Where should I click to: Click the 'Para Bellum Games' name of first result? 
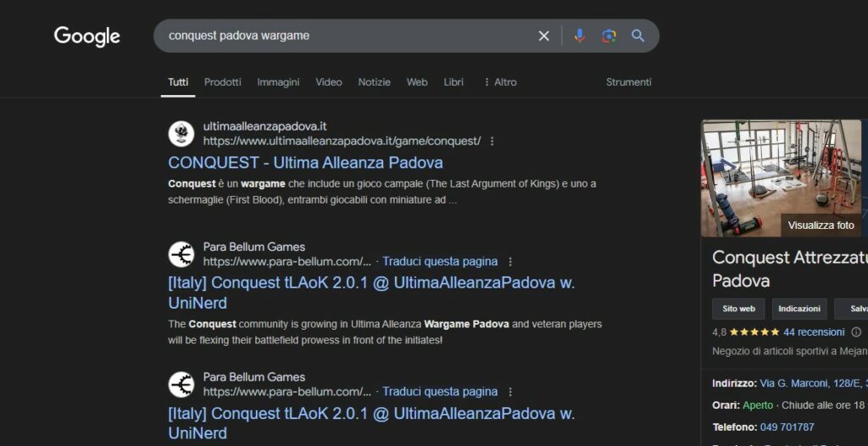254,247
